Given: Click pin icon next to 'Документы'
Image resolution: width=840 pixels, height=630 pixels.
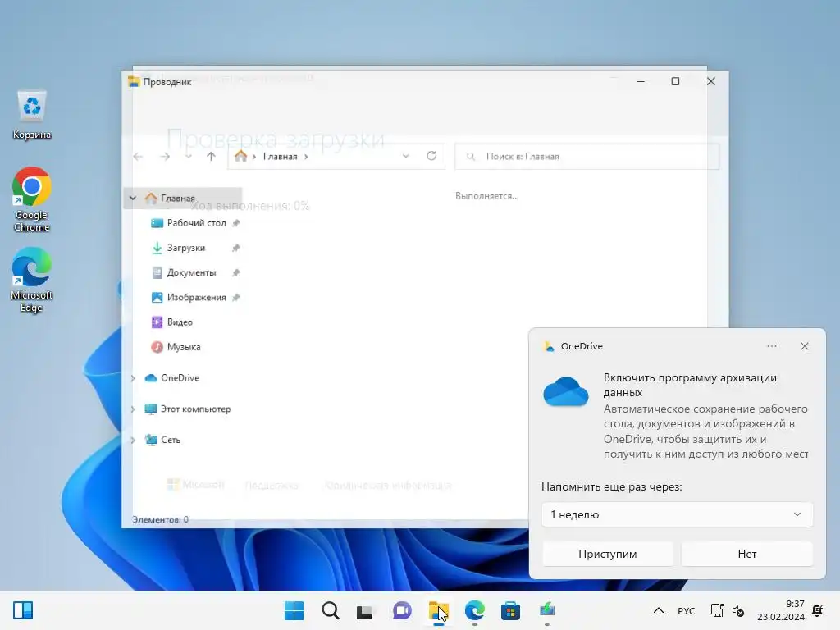Looking at the screenshot, I should [x=235, y=272].
